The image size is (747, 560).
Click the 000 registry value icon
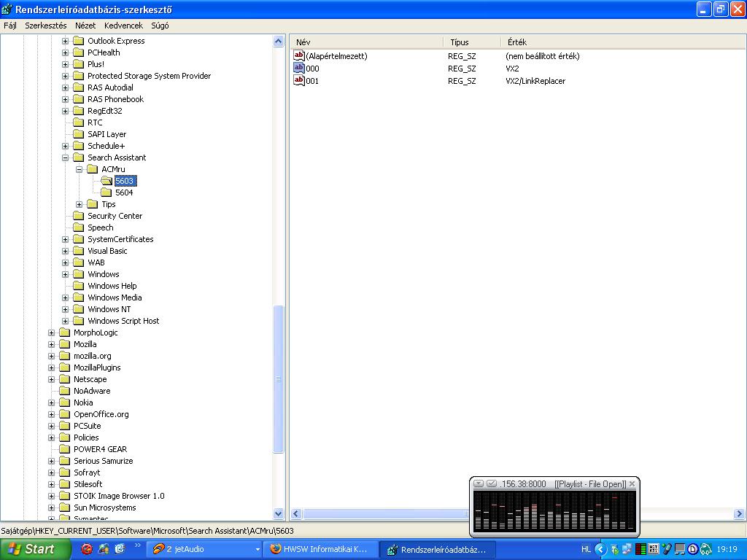point(298,69)
